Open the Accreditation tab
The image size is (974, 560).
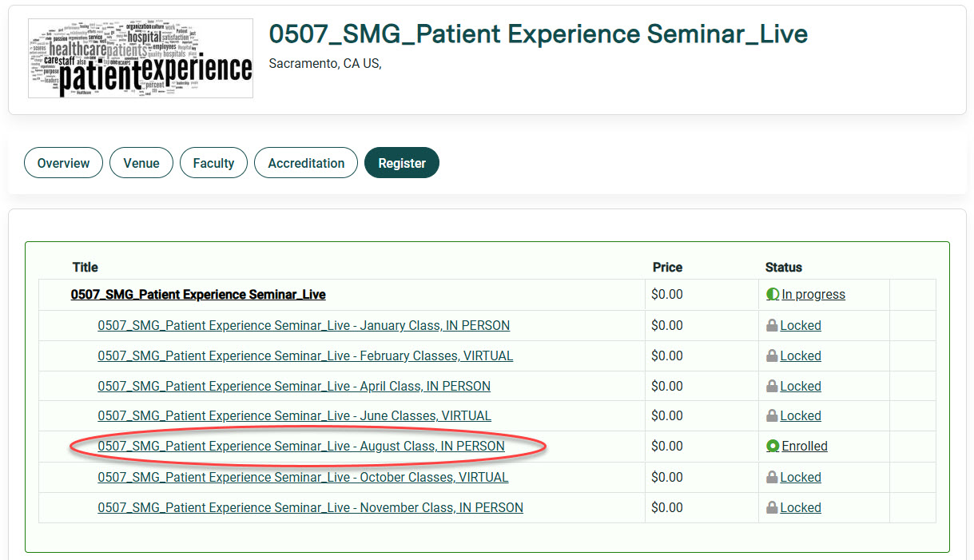click(306, 163)
